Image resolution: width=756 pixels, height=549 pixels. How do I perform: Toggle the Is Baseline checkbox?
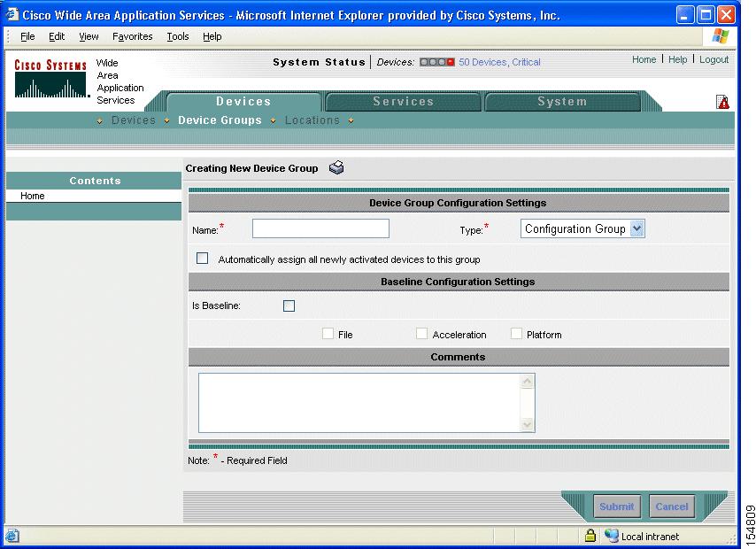289,305
